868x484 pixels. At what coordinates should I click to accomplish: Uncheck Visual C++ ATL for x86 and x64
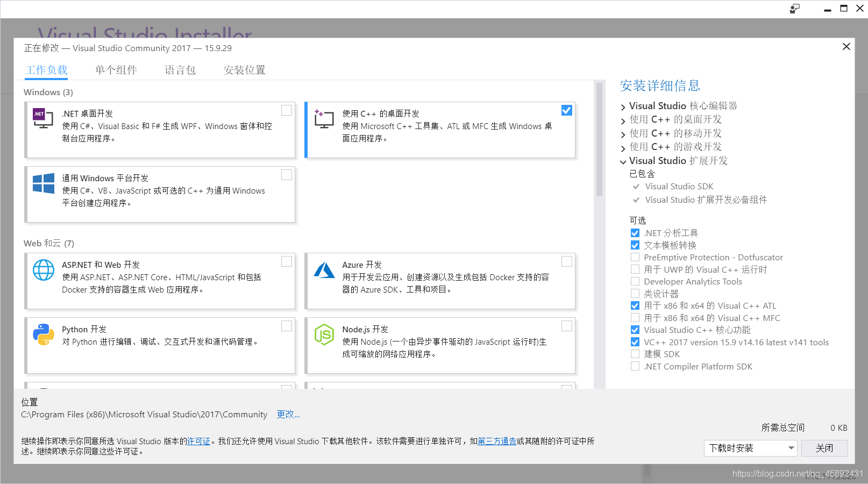[635, 305]
